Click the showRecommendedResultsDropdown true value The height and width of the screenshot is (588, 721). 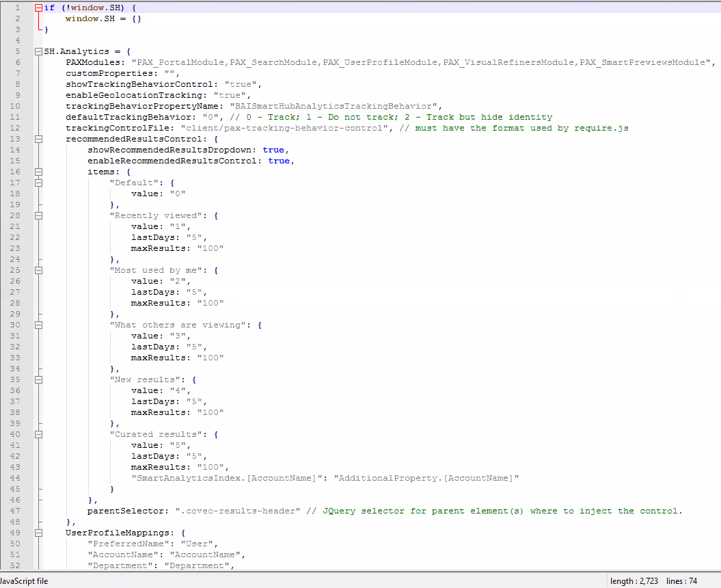(x=273, y=150)
